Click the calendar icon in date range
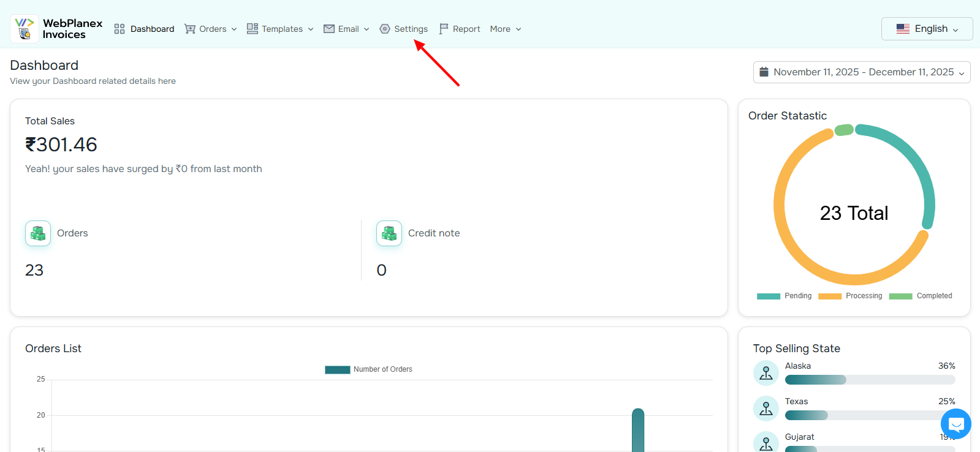This screenshot has height=452, width=980. pyautogui.click(x=764, y=72)
